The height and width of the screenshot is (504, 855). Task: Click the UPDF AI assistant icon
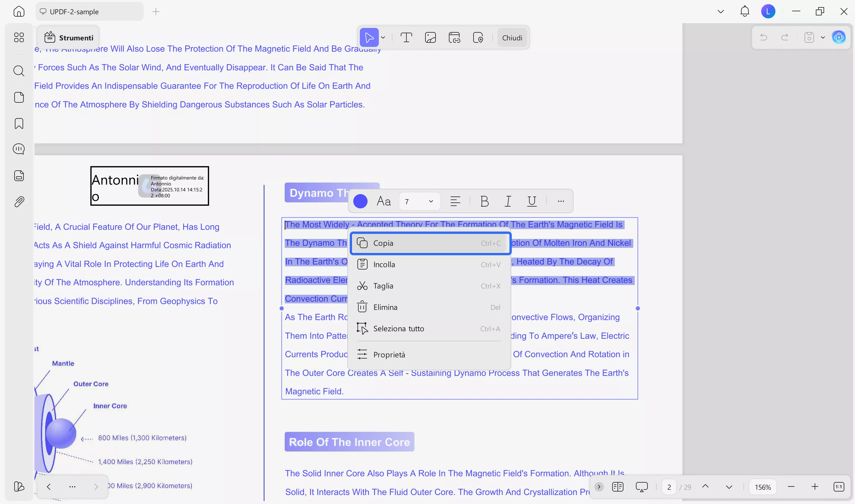click(839, 37)
